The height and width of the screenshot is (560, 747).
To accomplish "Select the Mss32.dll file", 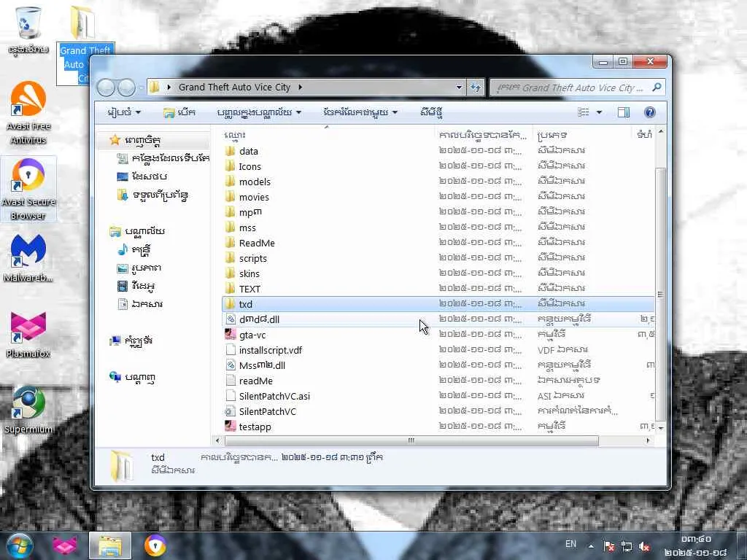I will pyautogui.click(x=438, y=365).
